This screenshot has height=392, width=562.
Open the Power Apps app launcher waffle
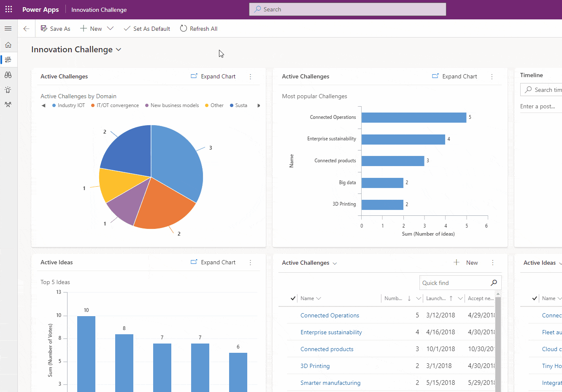(8, 9)
